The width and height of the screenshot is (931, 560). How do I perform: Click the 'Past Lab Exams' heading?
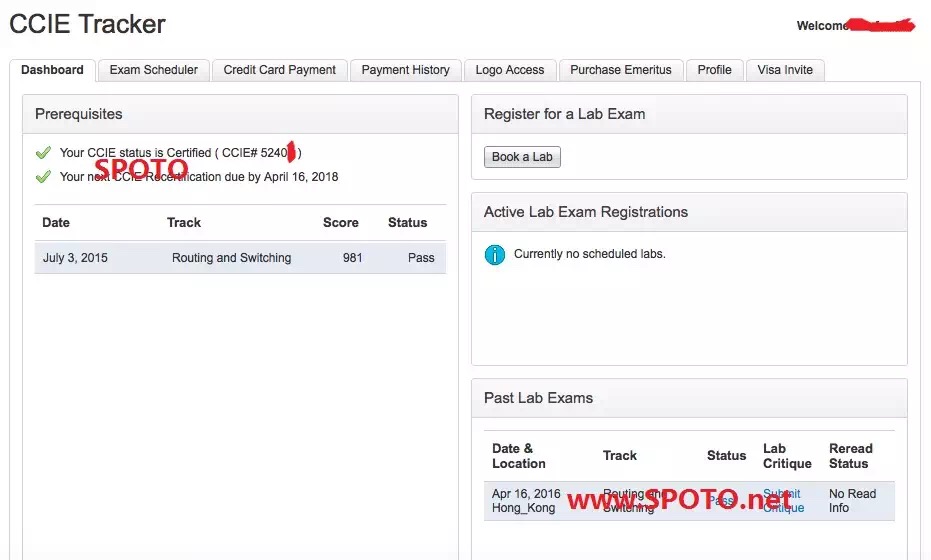[539, 398]
